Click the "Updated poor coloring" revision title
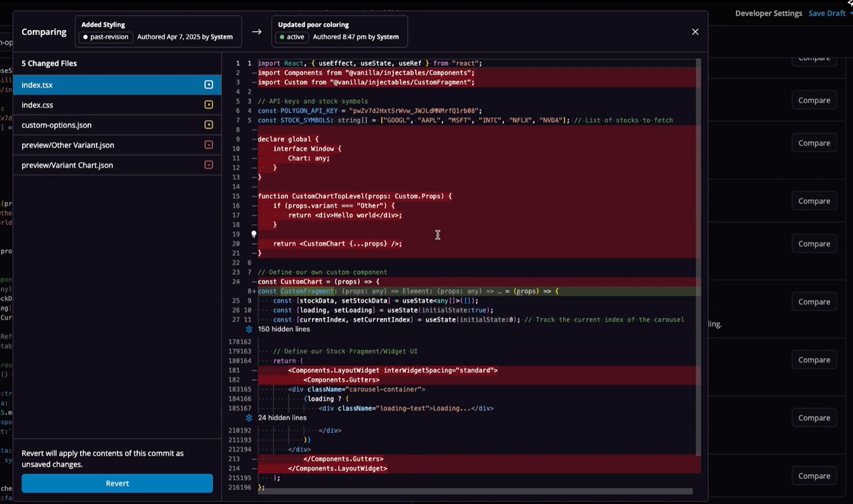Image resolution: width=853 pixels, height=504 pixels. point(313,24)
